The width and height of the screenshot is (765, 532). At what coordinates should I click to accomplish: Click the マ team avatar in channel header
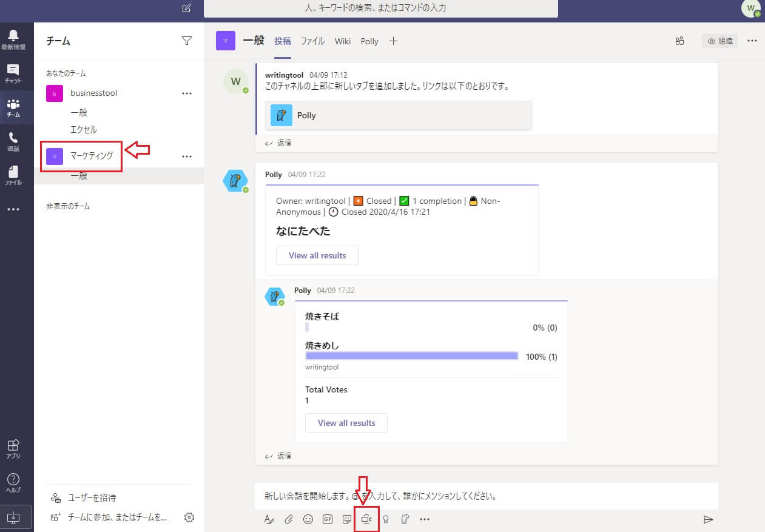click(x=226, y=41)
